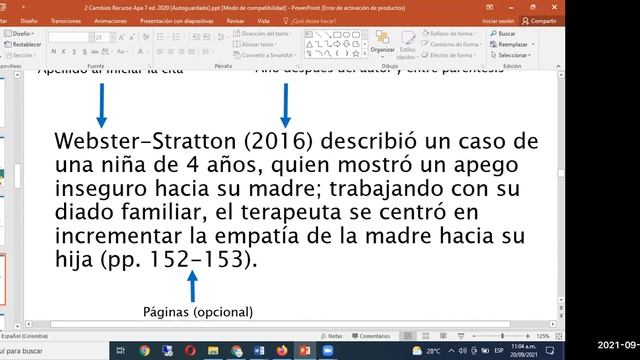640x360 pixels.
Task: Open Estilos rápidos quick styles
Action: (x=407, y=46)
